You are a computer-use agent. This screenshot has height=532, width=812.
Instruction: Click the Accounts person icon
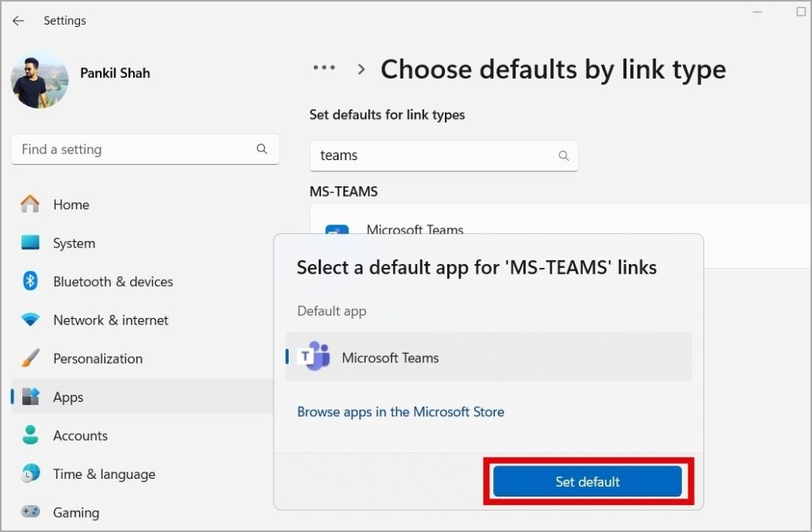click(30, 435)
